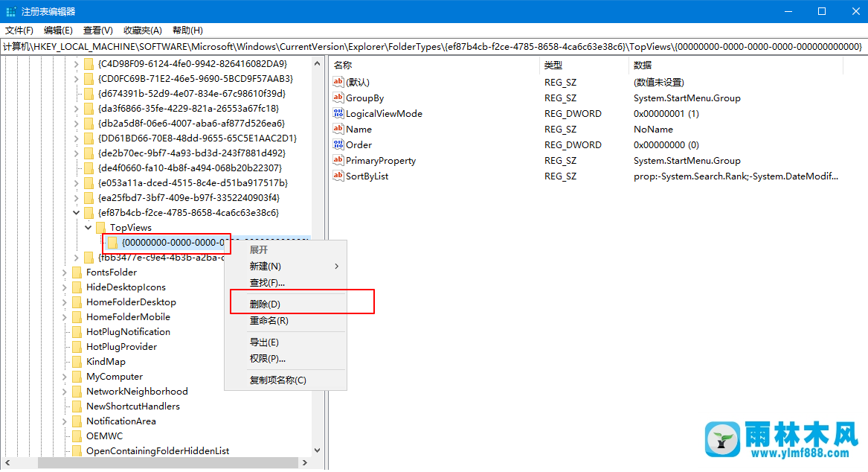Click tree horizontal scrollbar right arrow
This screenshot has width=868, height=472.
[x=304, y=462]
